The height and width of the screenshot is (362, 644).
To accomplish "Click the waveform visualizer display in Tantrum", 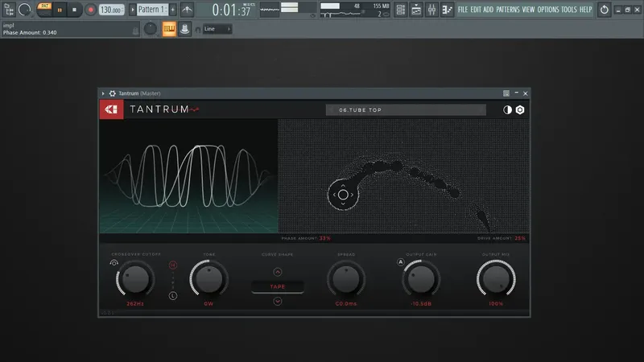I will click(x=188, y=176).
